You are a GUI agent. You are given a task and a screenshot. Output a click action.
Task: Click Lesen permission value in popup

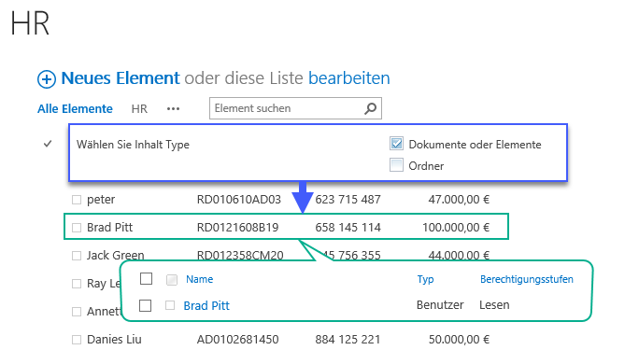click(x=494, y=305)
